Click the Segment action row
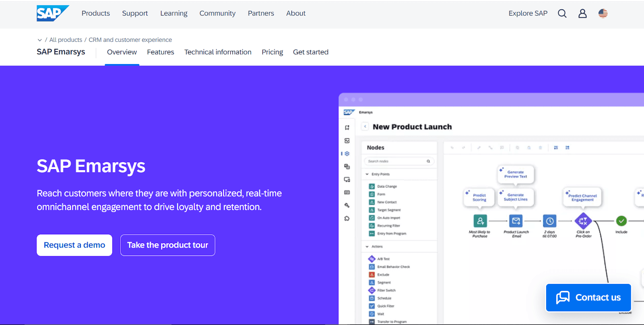644x325 pixels. 380,283
